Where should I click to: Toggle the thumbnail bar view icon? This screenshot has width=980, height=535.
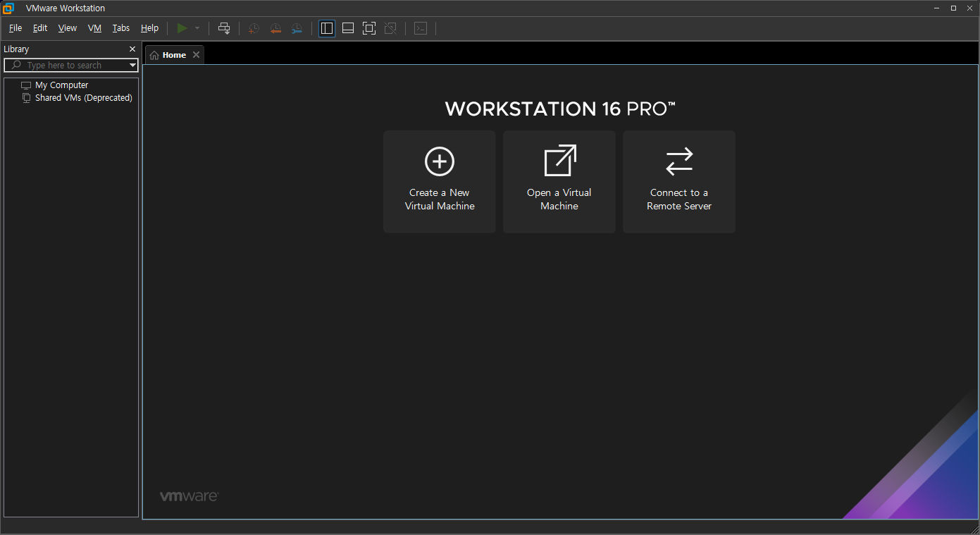point(348,28)
